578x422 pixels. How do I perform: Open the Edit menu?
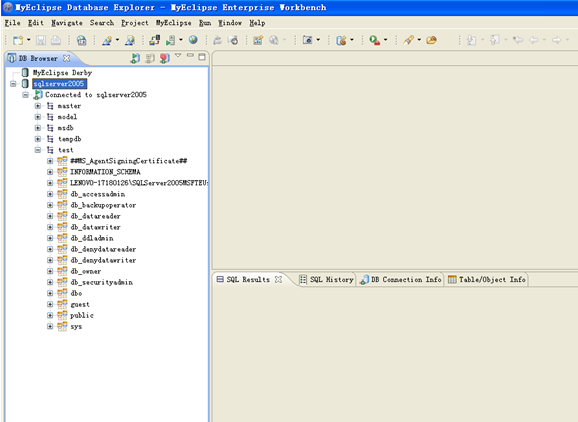coord(36,23)
